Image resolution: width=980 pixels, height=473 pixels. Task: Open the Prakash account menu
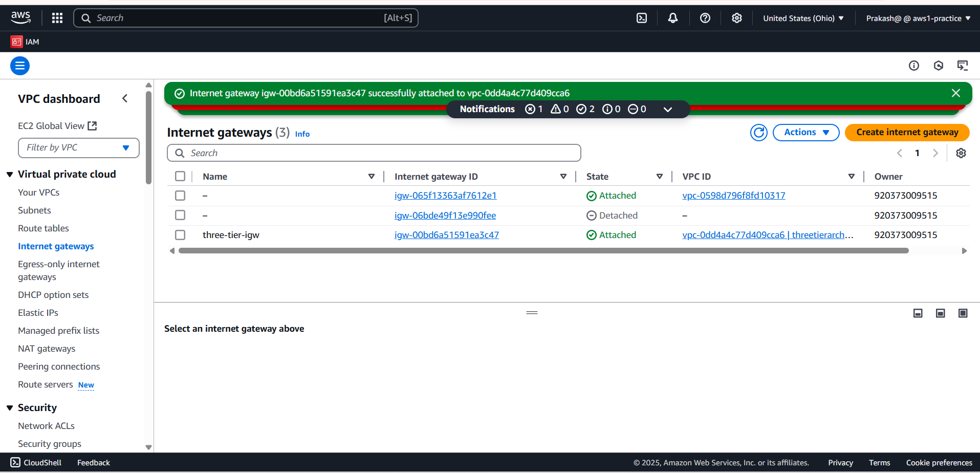pyautogui.click(x=918, y=18)
